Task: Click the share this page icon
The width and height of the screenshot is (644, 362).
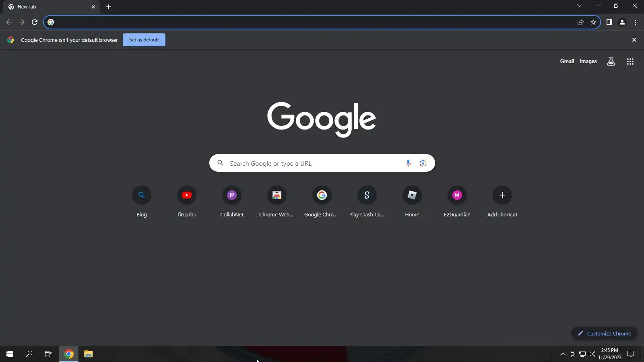Action: coord(580,22)
